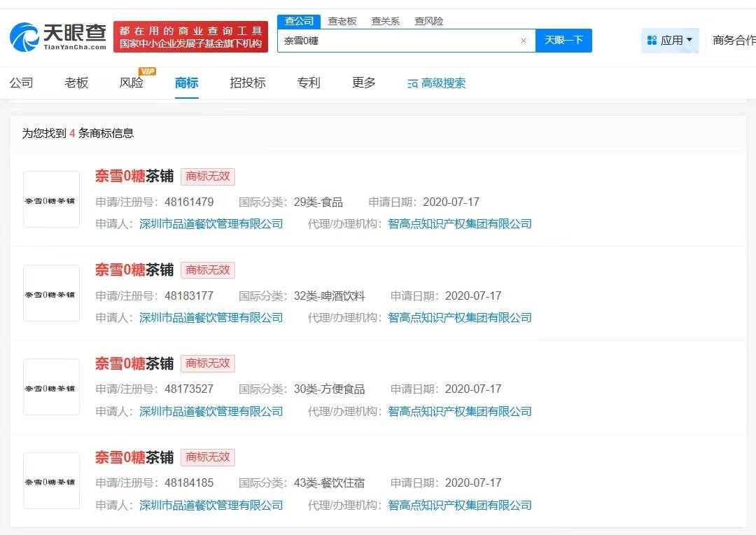Click the grid icon next to 应用
This screenshot has width=756, height=535.
click(x=653, y=40)
